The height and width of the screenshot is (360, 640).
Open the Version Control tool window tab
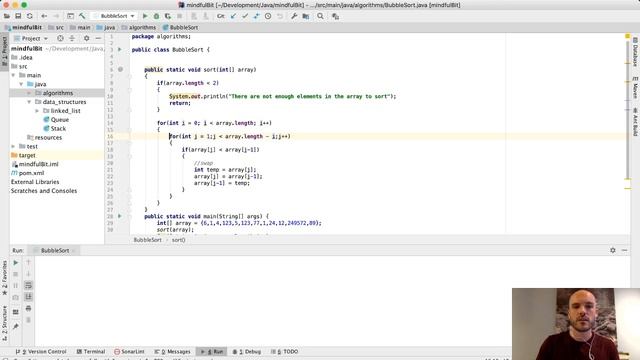coord(41,351)
